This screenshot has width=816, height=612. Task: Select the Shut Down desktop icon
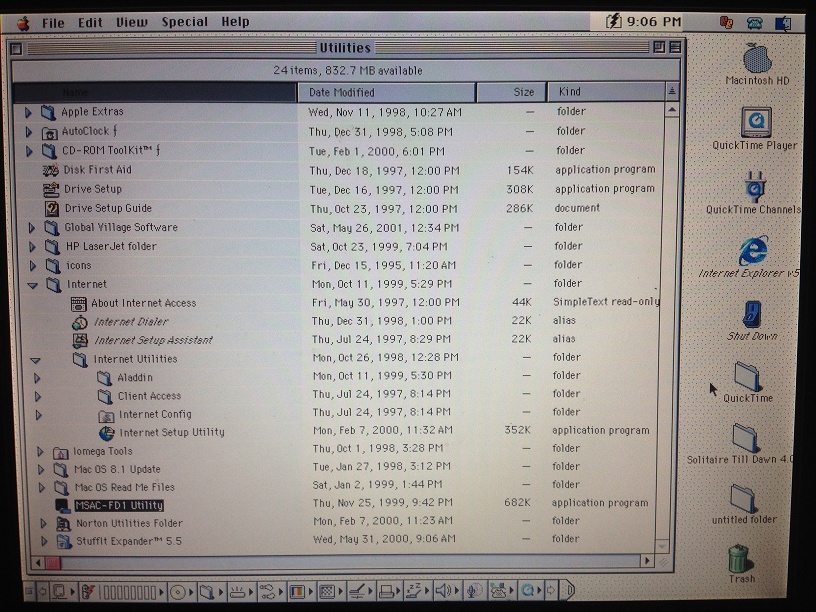tap(752, 314)
